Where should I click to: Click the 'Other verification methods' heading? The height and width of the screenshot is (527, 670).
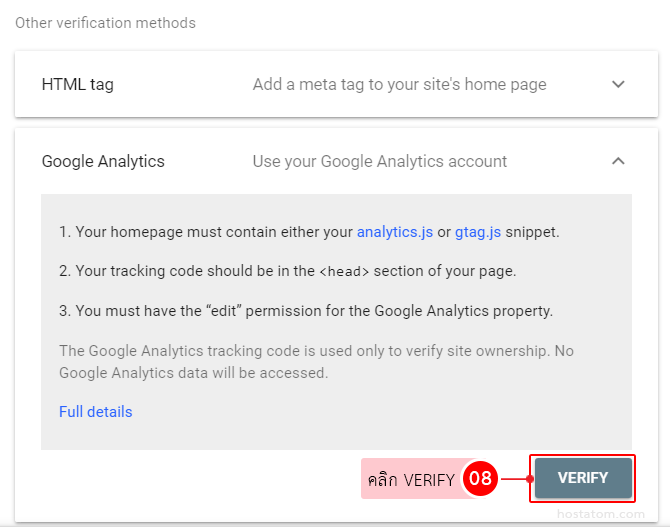(105, 22)
